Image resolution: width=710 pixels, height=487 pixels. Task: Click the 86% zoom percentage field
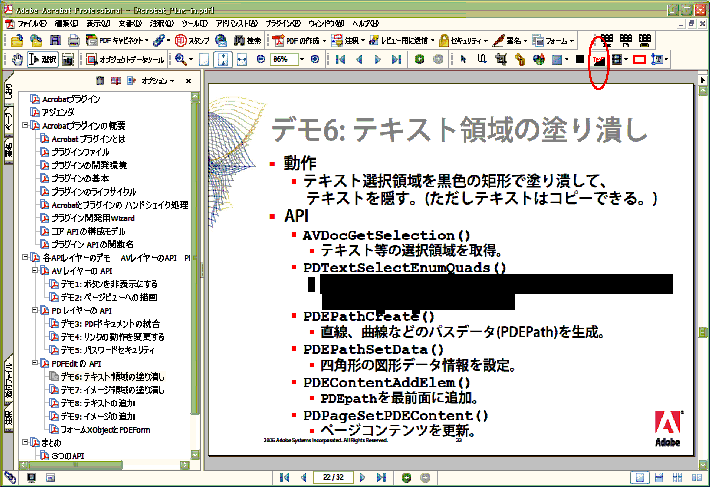pyautogui.click(x=284, y=59)
